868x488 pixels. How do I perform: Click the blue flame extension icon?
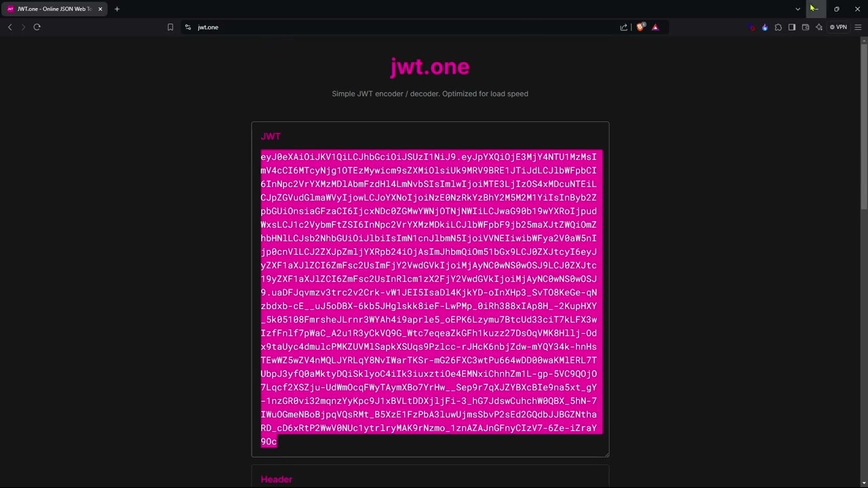[765, 27]
